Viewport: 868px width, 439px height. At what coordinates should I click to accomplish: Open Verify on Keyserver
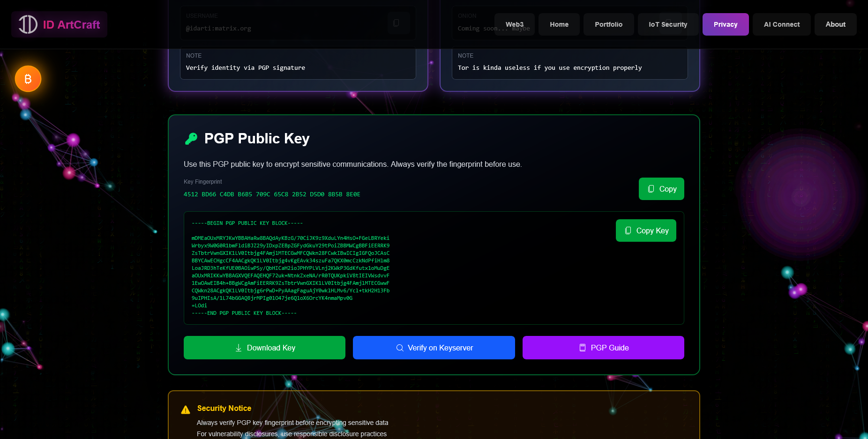point(434,348)
